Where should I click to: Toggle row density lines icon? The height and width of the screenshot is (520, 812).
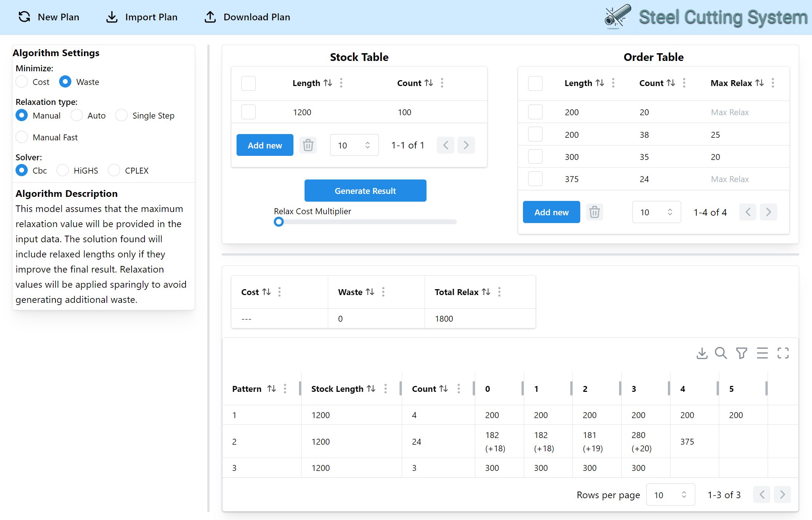(762, 353)
